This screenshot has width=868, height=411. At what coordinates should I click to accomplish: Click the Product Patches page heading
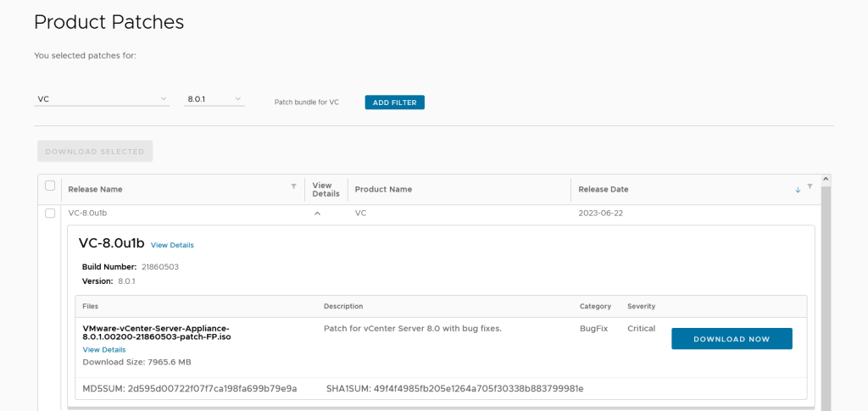pos(109,22)
